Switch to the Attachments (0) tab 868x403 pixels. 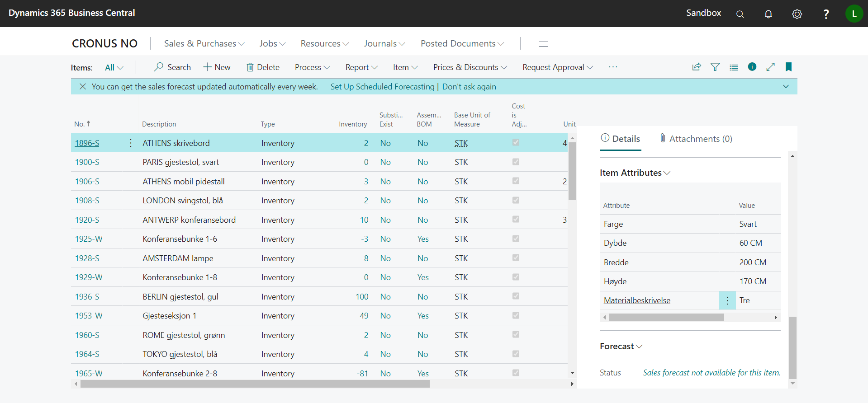pyautogui.click(x=696, y=139)
